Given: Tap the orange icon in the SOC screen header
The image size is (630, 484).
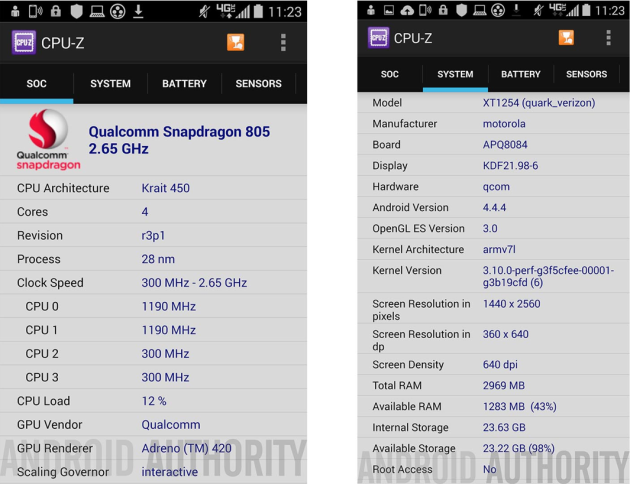Looking at the screenshot, I should tap(236, 42).
